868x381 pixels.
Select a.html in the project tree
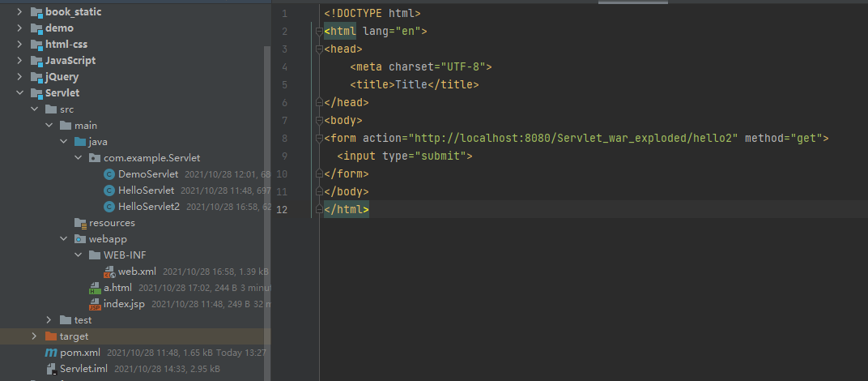coord(117,288)
